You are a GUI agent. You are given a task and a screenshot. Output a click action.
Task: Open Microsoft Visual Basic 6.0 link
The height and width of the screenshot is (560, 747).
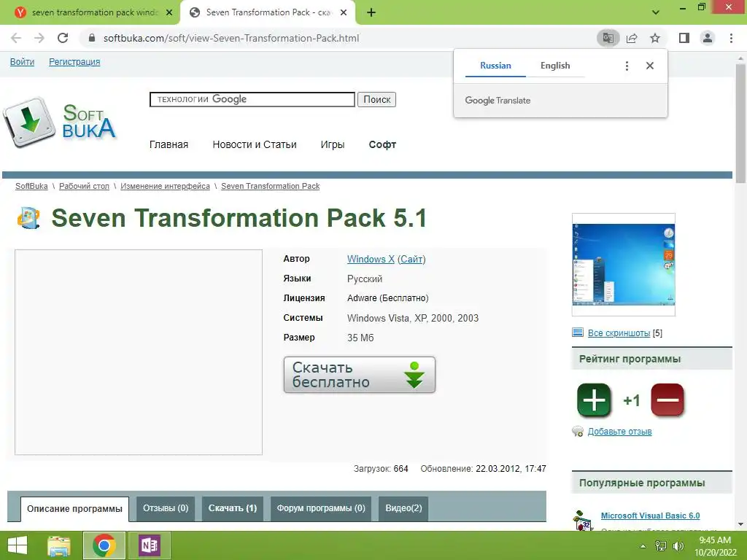point(650,516)
